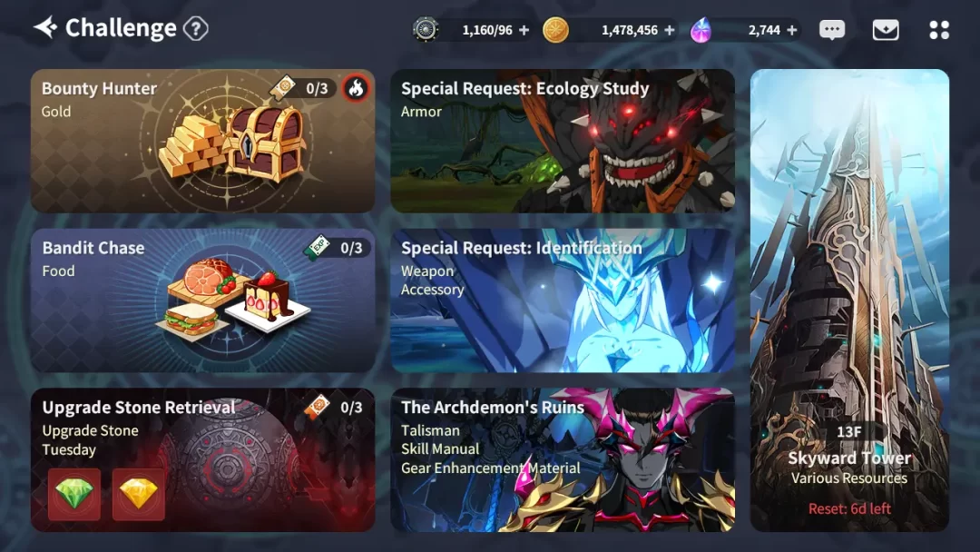Image resolution: width=980 pixels, height=552 pixels.
Task: Open the Skyward Tower panel
Action: tap(849, 301)
